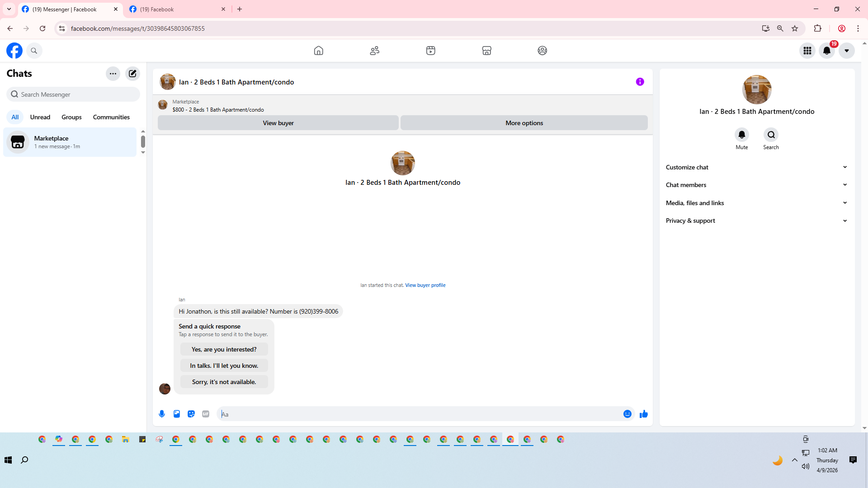Open the sticker picker icon
Viewport: 868px width, 488px height.
(x=191, y=414)
